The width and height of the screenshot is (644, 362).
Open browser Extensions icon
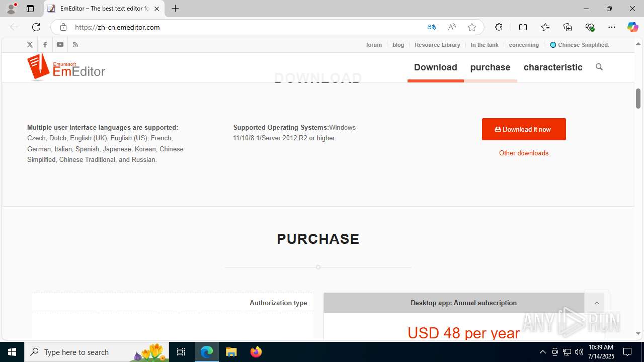click(499, 27)
